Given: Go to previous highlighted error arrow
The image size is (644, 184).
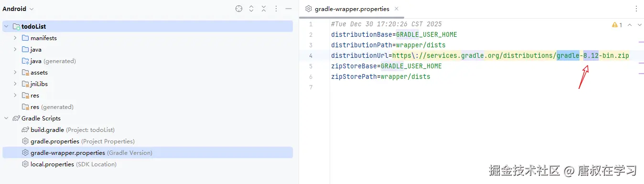Looking at the screenshot, I should 629,25.
